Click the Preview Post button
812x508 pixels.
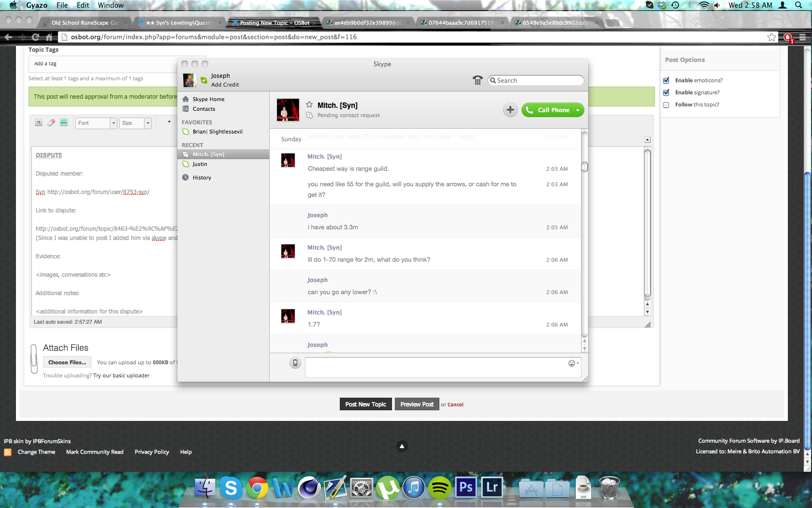[417, 404]
